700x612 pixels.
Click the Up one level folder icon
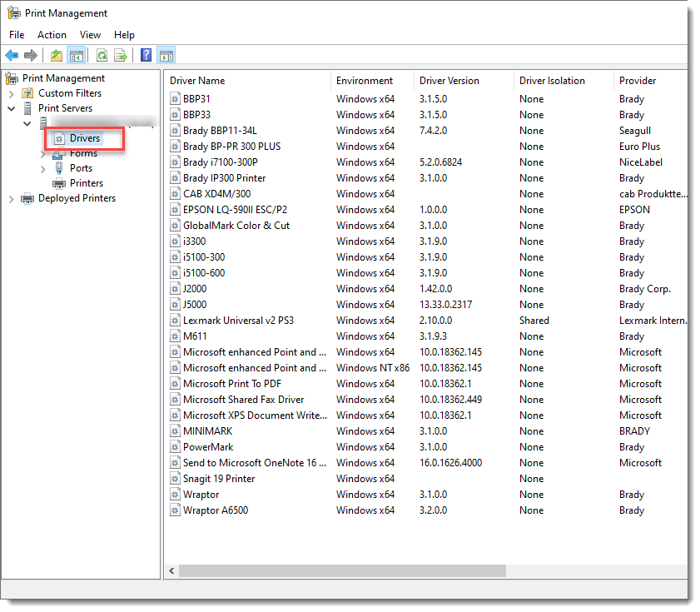point(57,56)
